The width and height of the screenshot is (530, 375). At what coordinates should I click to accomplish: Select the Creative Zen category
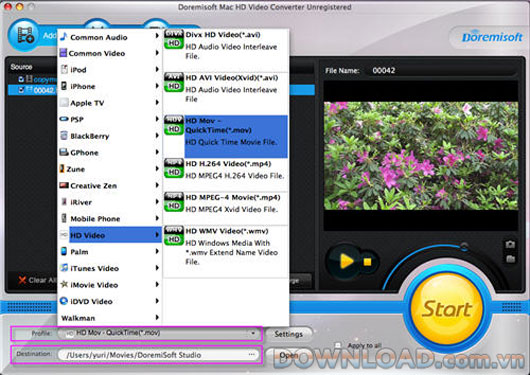click(110, 185)
